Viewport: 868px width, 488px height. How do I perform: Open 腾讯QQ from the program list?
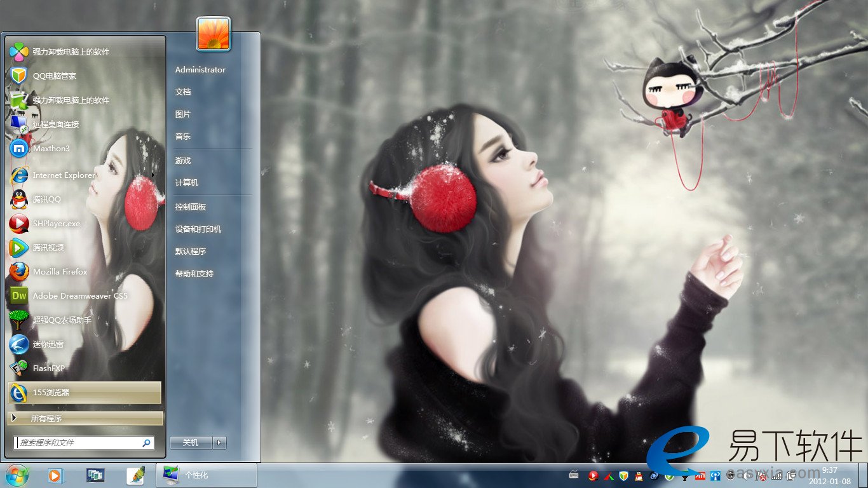(x=46, y=199)
